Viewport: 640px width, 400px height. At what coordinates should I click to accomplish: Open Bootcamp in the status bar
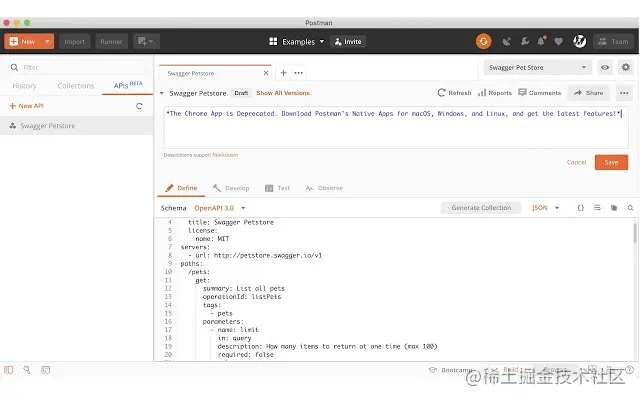tap(451, 370)
